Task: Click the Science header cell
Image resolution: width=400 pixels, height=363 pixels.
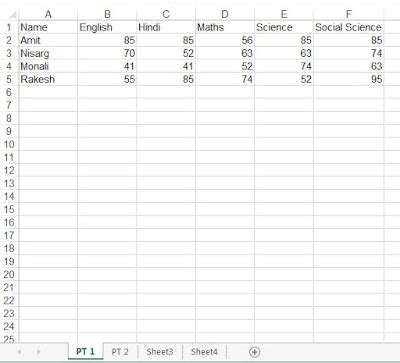Action: [x=284, y=27]
